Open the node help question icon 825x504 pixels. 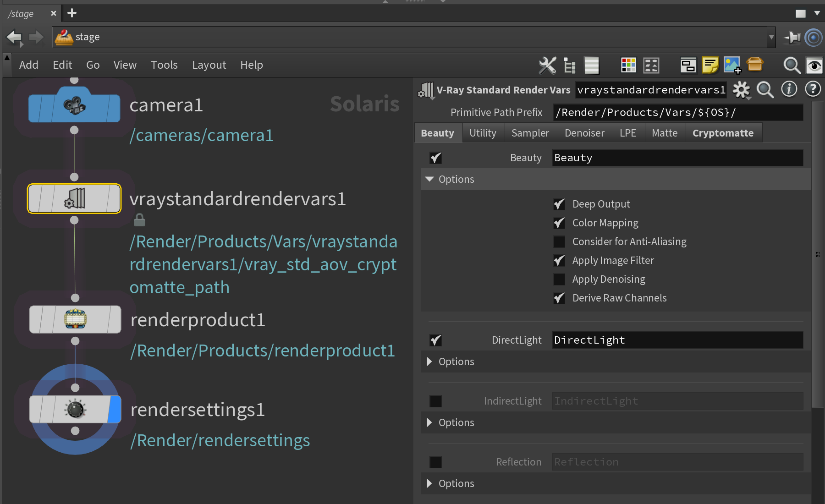(813, 89)
